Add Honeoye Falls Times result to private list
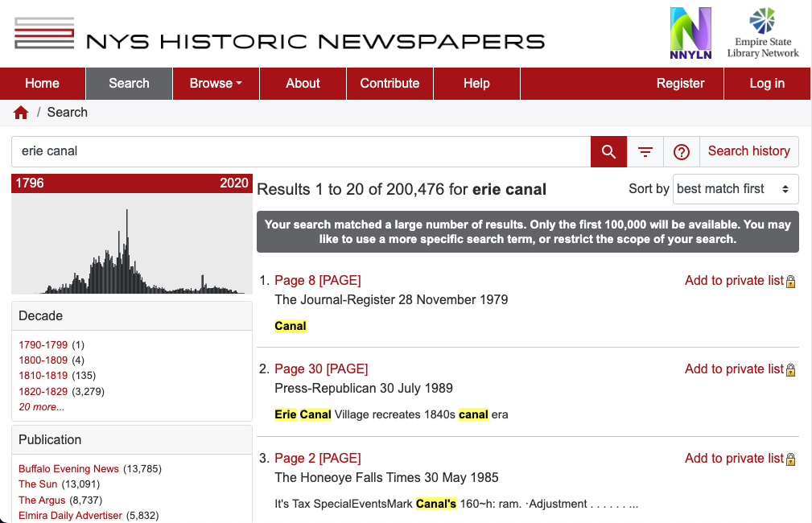The image size is (812, 523). 734,459
